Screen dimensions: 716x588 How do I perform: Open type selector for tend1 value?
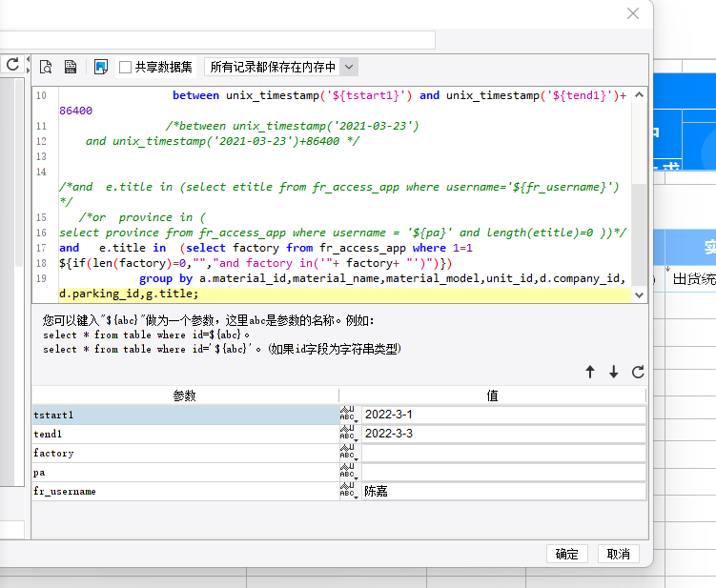click(x=349, y=434)
